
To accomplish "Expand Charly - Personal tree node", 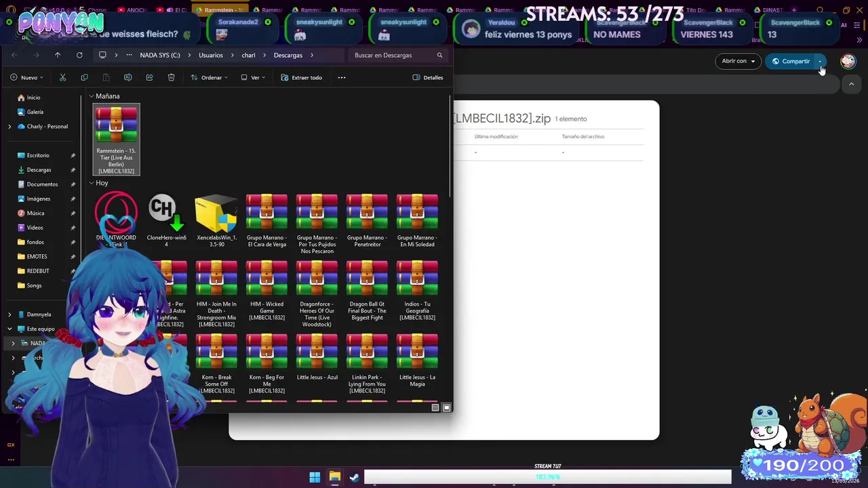I will [x=9, y=126].
